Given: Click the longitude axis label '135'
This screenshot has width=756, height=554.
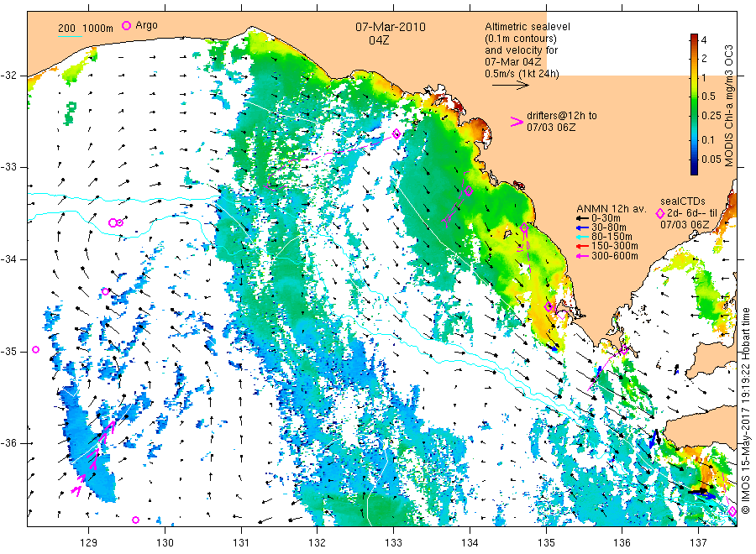Looking at the screenshot, I should click(x=546, y=543).
